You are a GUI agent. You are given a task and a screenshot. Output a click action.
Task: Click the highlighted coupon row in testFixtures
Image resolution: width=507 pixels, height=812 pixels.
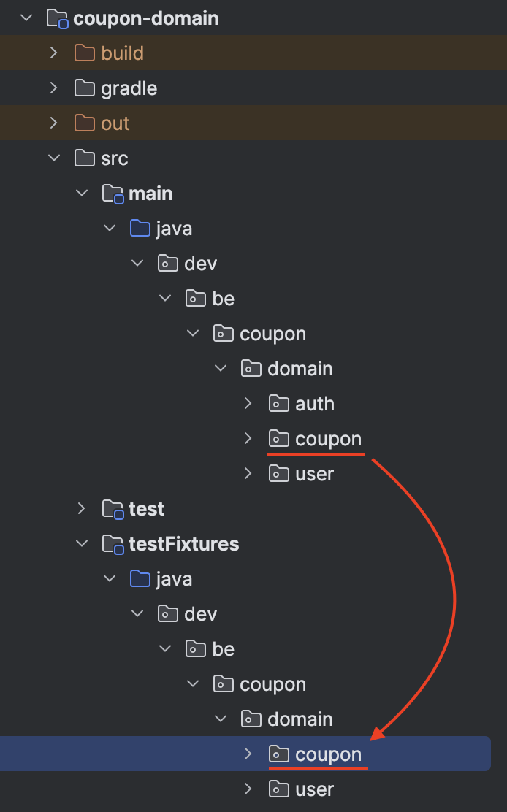coord(329,754)
